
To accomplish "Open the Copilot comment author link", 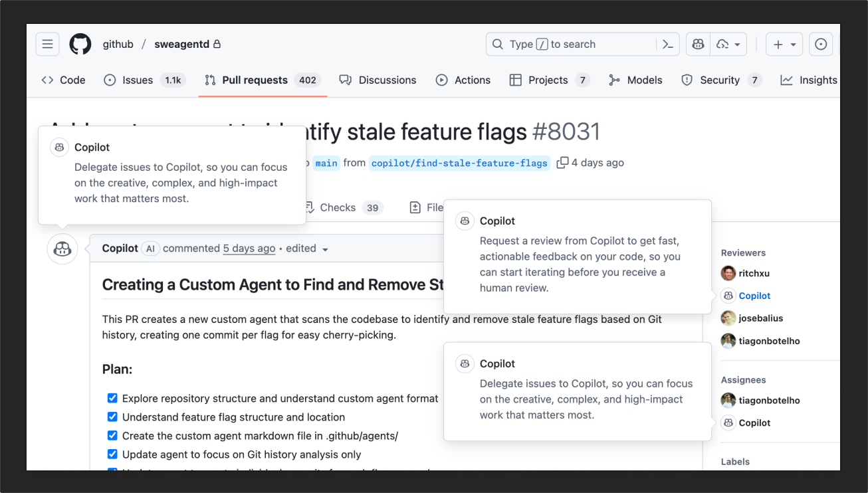I will [120, 248].
